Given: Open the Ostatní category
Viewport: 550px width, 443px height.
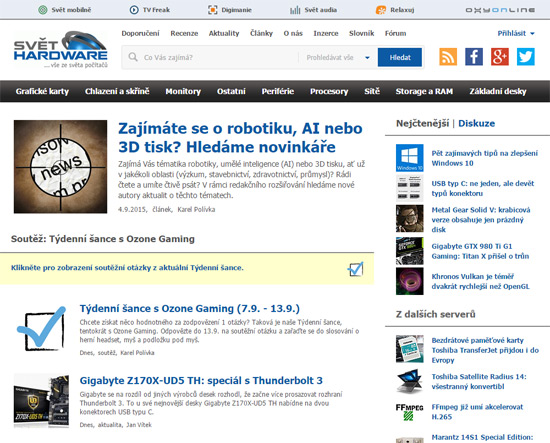Looking at the screenshot, I should pos(231,91).
